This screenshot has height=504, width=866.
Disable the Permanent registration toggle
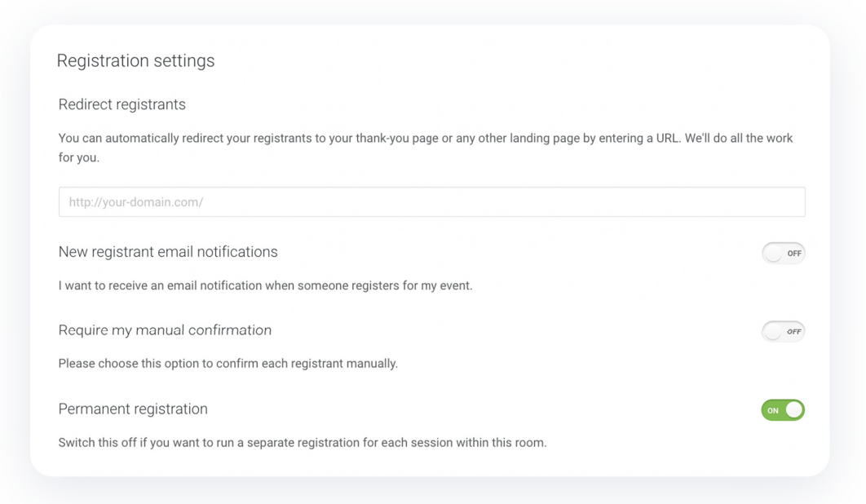783,410
